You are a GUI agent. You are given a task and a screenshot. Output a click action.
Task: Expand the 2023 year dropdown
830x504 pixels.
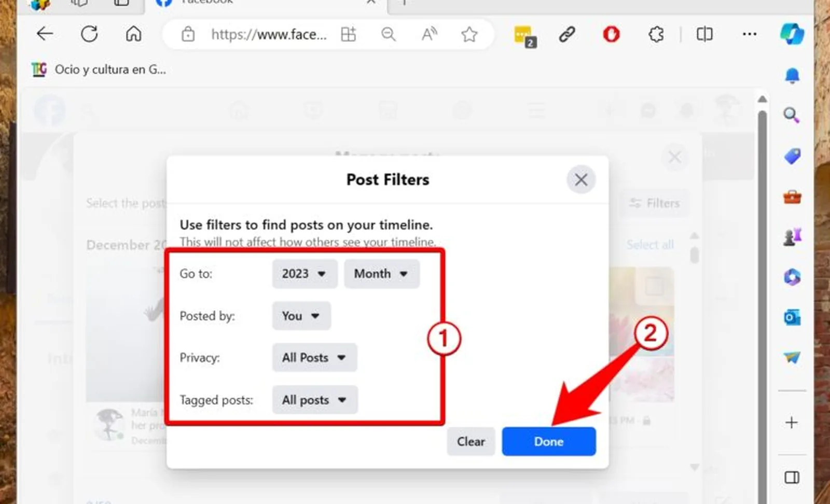click(x=305, y=274)
